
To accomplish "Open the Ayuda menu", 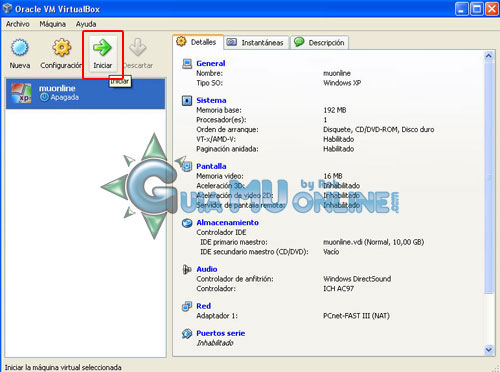I will point(86,24).
